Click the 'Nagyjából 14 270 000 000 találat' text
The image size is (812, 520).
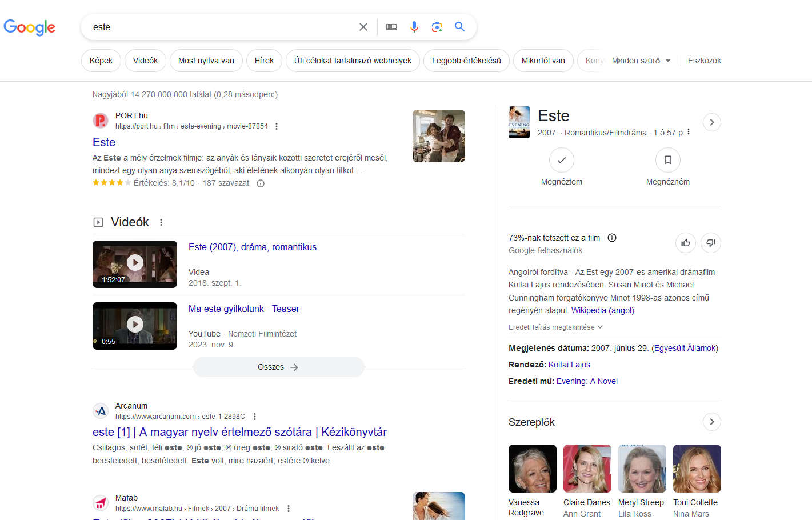click(x=151, y=94)
